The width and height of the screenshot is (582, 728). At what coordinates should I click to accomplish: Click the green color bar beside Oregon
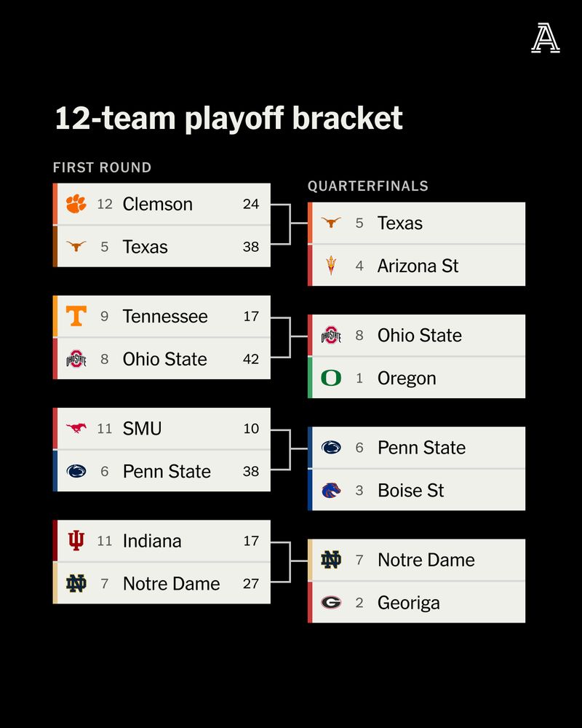310,378
